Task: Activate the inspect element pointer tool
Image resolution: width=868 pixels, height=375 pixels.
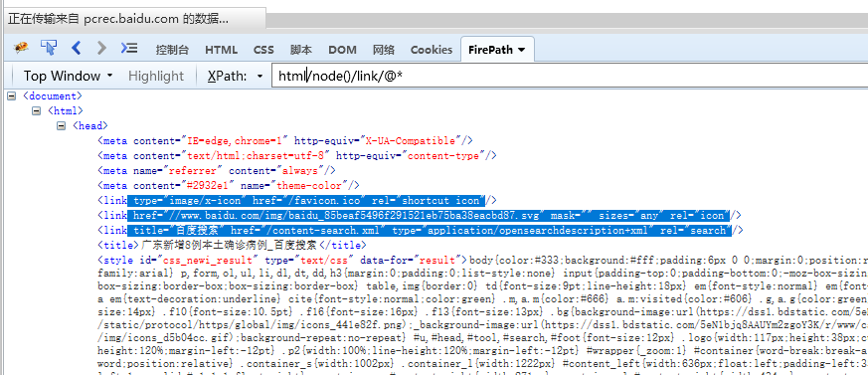Action: click(x=49, y=48)
